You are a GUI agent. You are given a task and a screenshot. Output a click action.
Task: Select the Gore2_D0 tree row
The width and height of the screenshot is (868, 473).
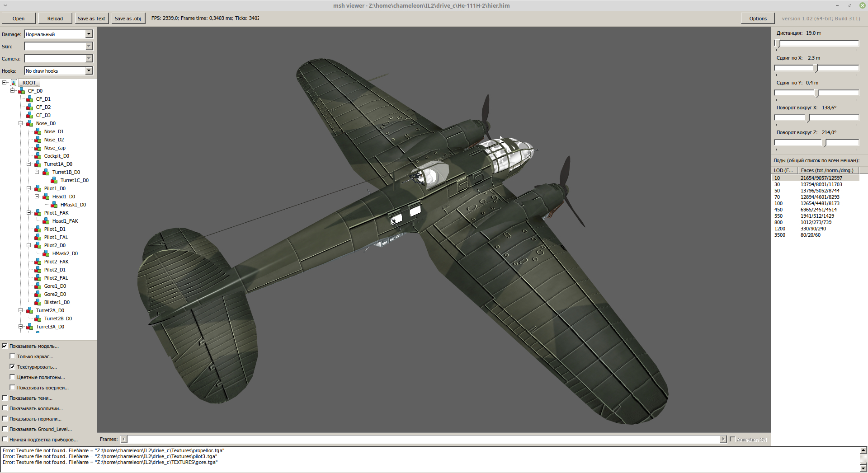pyautogui.click(x=55, y=294)
